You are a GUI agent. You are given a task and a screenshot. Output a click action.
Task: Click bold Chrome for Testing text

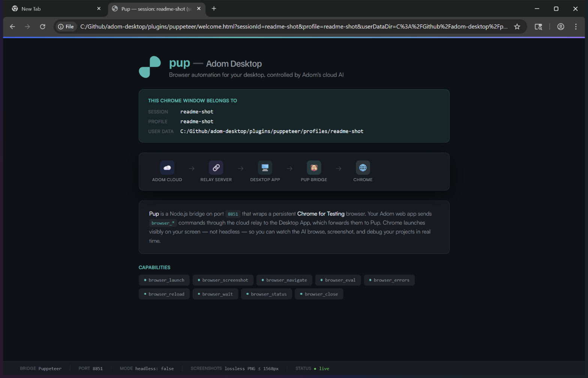pos(321,214)
